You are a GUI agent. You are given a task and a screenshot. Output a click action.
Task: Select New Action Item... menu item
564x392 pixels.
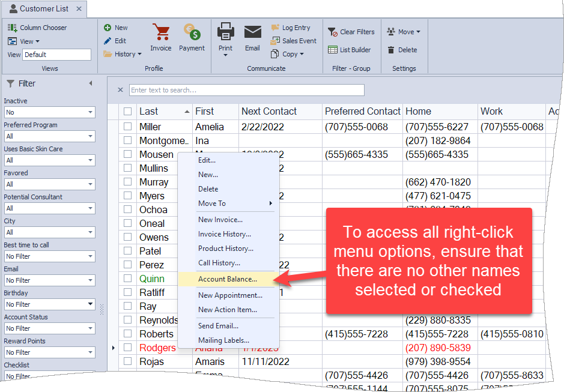pos(228,310)
